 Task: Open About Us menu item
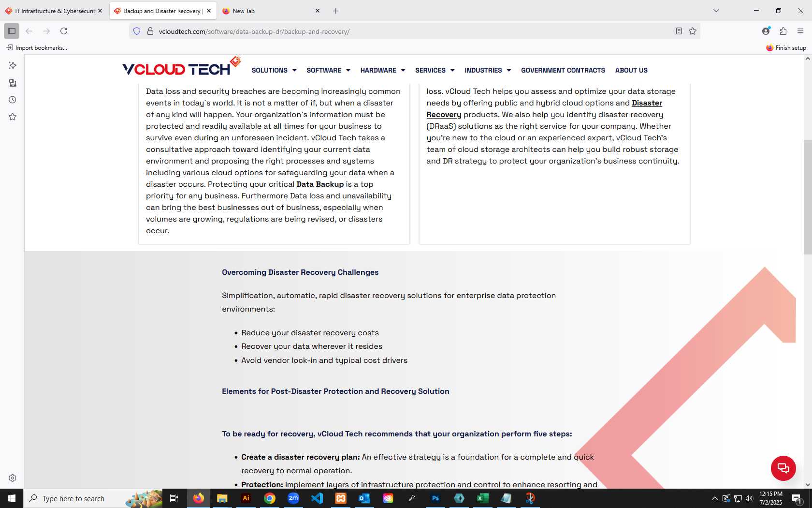(x=631, y=70)
